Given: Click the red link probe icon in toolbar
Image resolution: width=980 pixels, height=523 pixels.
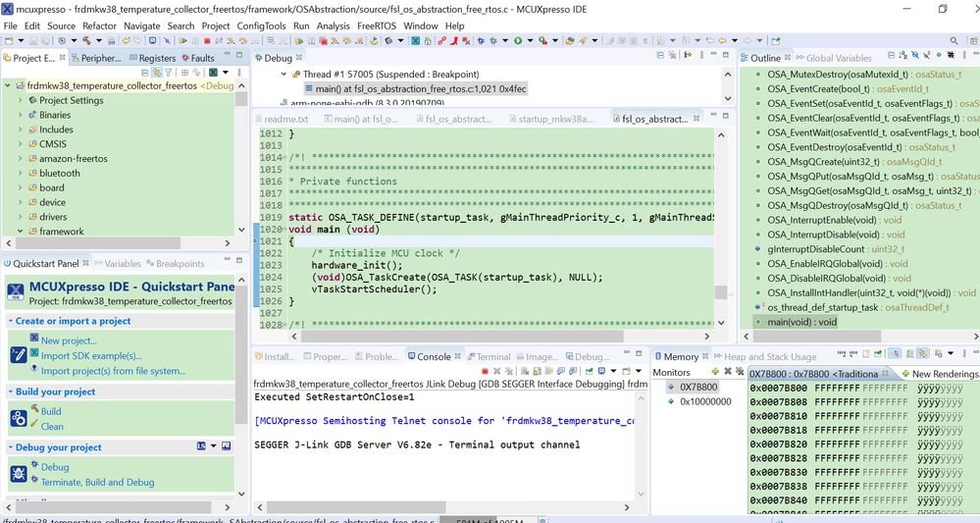Looking at the screenshot, I should (441, 40).
